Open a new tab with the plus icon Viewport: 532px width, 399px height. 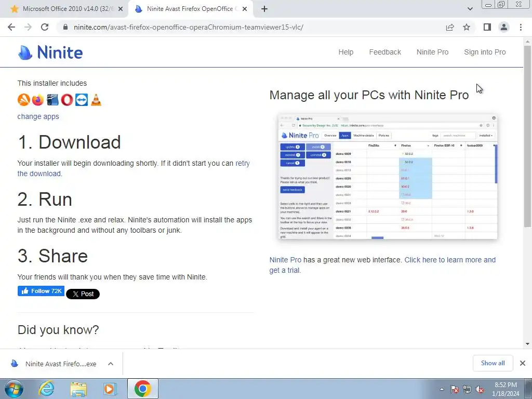pos(264,9)
